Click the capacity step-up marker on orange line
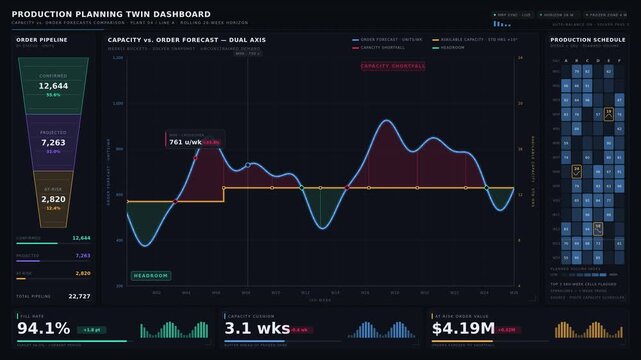Image resolution: width=641 pixels, height=360 pixels. pos(224,188)
